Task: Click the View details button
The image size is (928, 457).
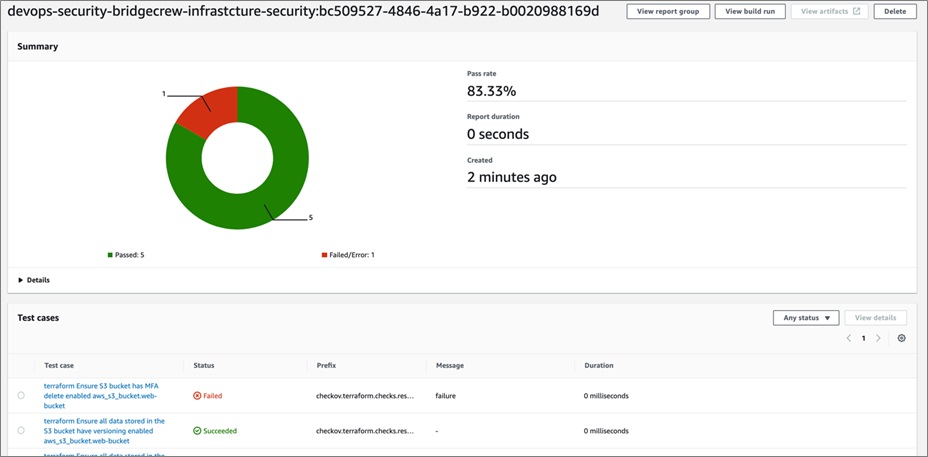Action: coord(875,318)
